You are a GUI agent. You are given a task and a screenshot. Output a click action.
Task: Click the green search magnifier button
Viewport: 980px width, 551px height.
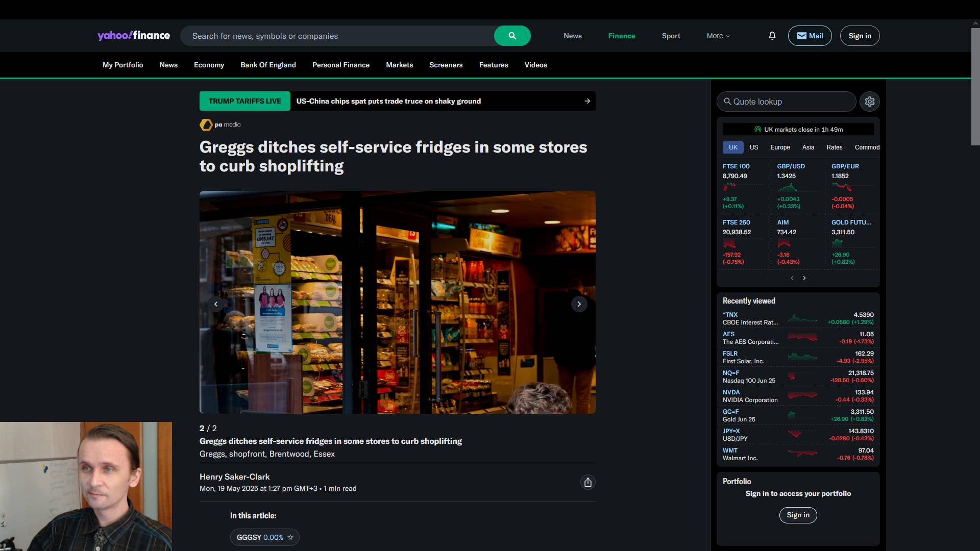pyautogui.click(x=512, y=36)
